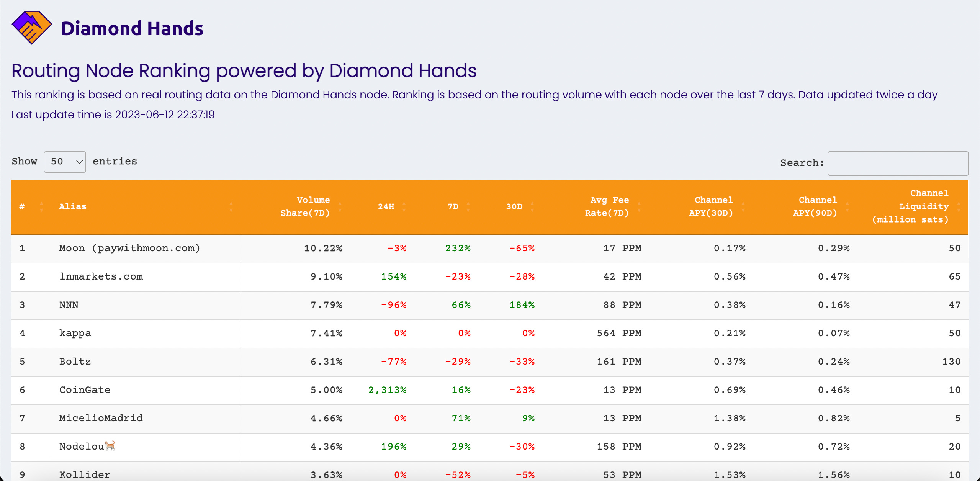
Task: Sort by the Alias column header
Action: coord(146,207)
